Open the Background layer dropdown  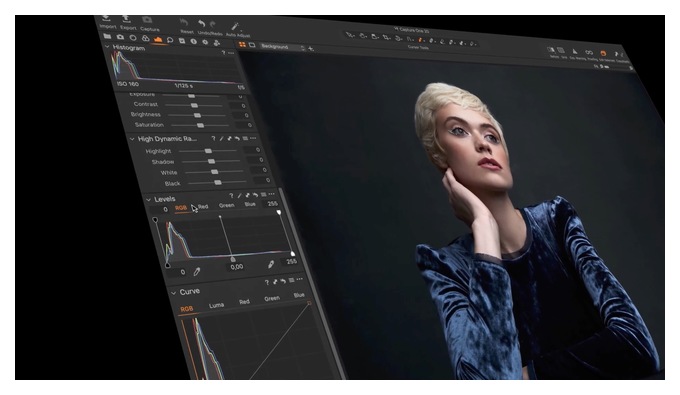coord(282,47)
